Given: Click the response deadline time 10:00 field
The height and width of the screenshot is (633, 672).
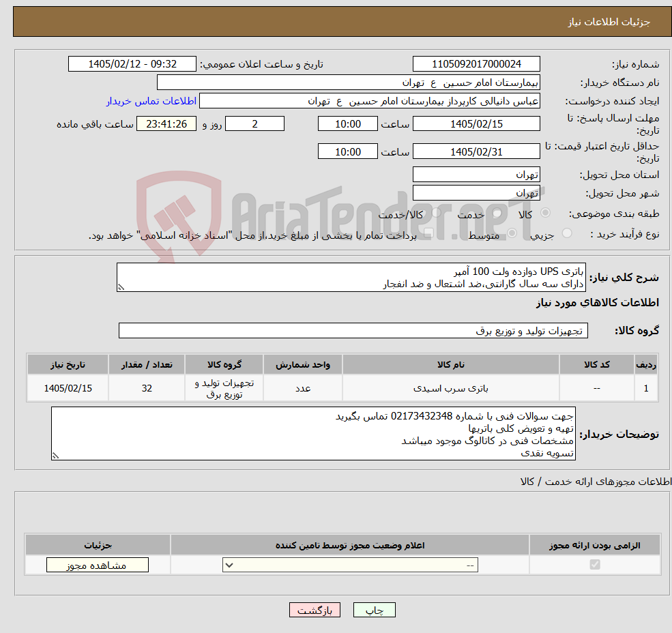Looking at the screenshot, I should click(x=347, y=124).
